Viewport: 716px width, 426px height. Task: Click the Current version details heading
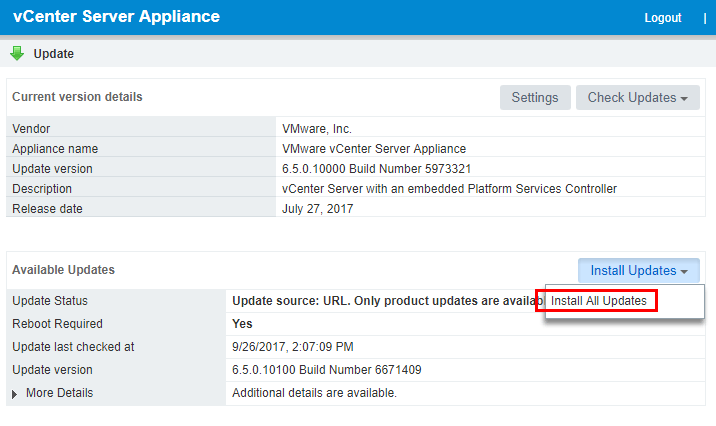77,97
